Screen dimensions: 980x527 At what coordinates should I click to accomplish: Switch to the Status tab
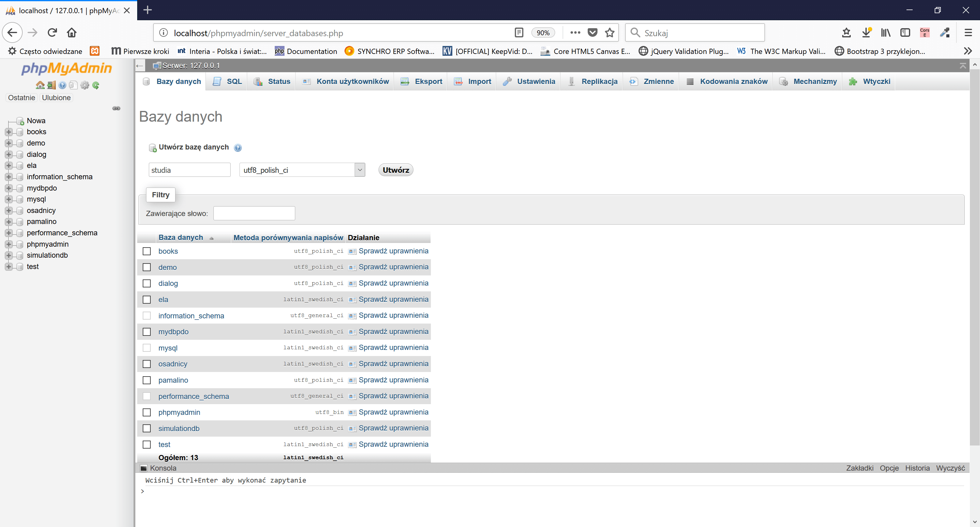tap(272, 82)
